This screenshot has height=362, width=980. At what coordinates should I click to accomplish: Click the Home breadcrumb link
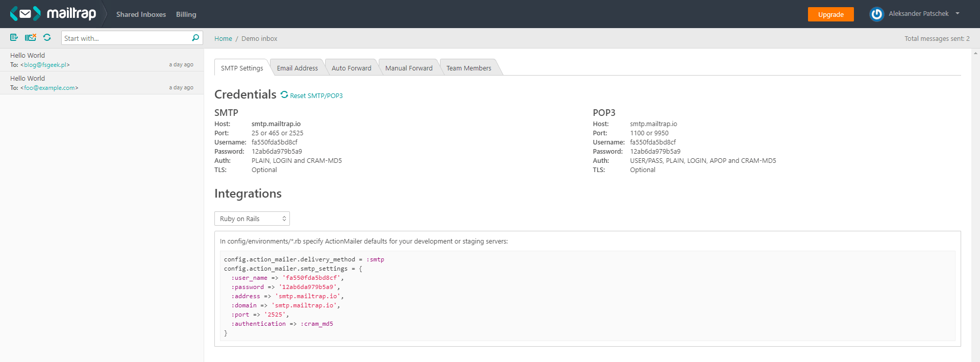(223, 39)
